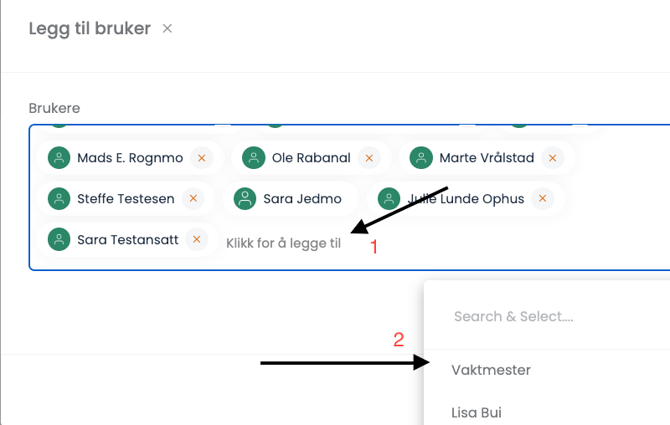Remove Mads E. Rognmo from users
Viewport: 670px width, 425px height.
click(x=202, y=158)
